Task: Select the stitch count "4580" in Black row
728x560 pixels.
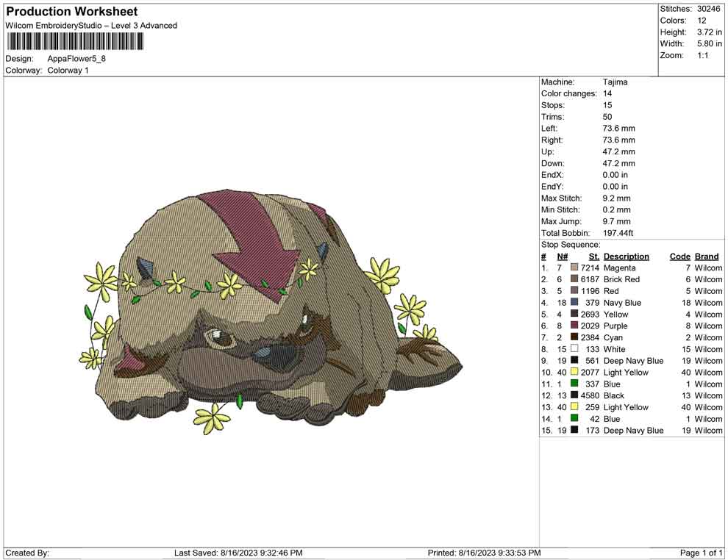Action: click(x=590, y=395)
